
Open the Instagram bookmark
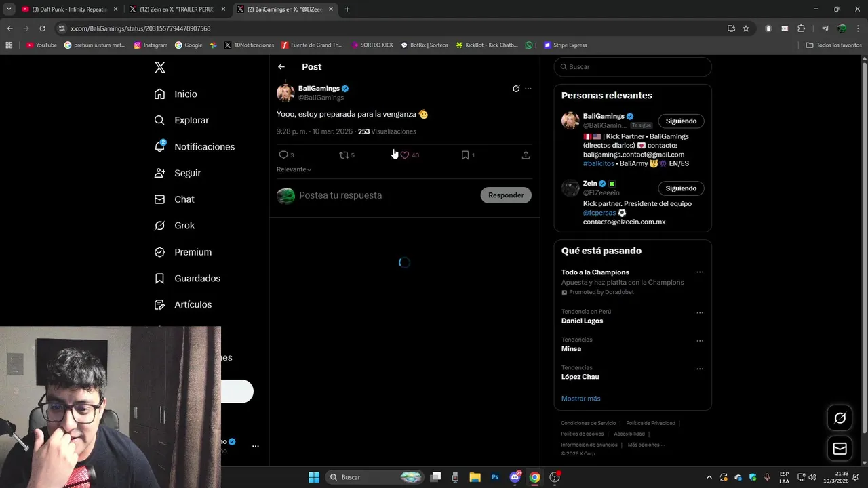(151, 45)
